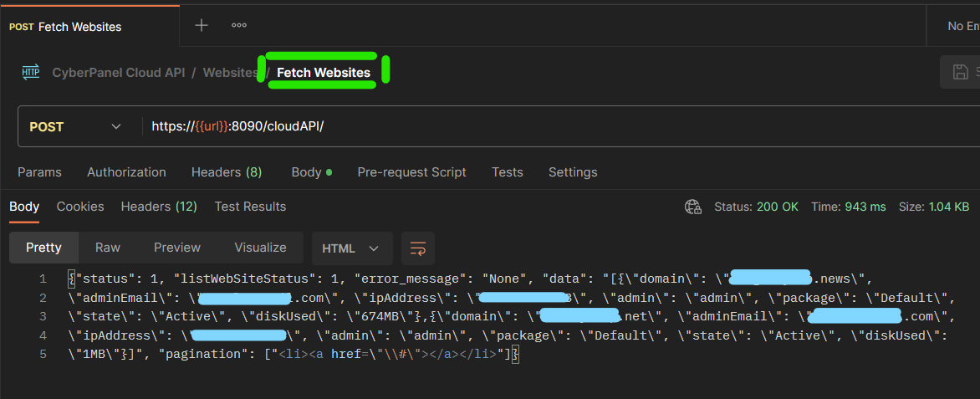Click the Save disk icon
Viewport: 980px width, 399px height.
click(x=960, y=72)
